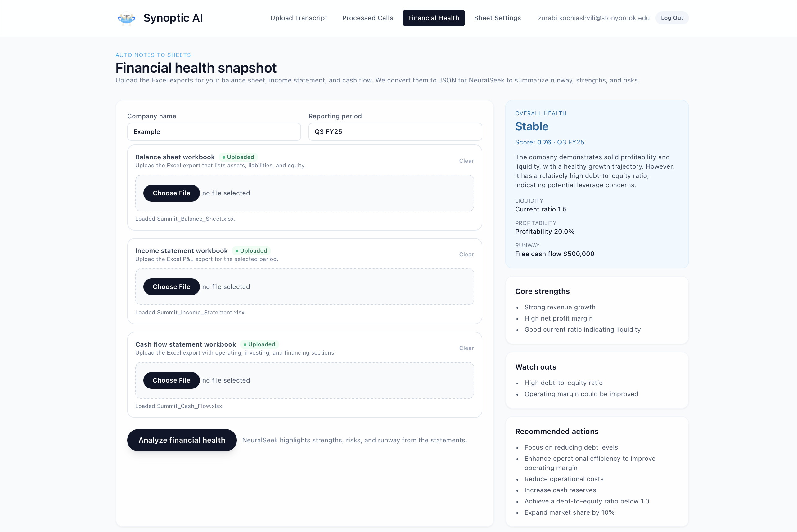This screenshot has width=797, height=532.
Task: Click the user email address in header
Action: 593,18
